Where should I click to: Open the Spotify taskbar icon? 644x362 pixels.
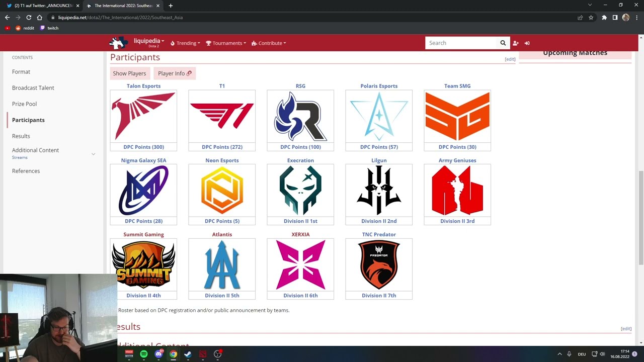pos(144,354)
